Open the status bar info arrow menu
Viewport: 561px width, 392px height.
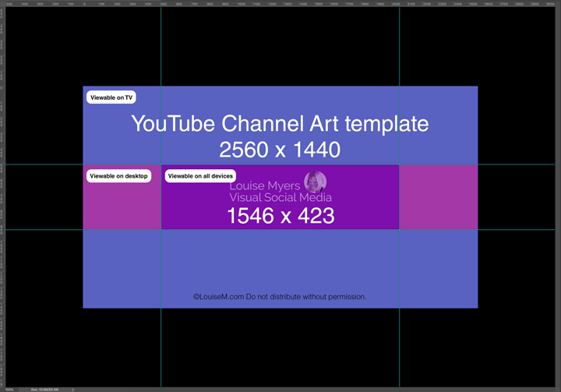(x=73, y=390)
